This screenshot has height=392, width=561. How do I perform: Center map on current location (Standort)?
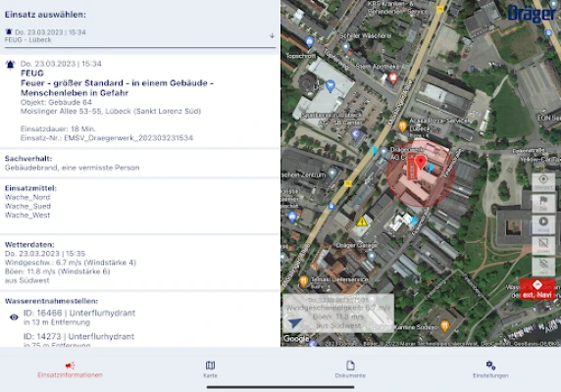pos(543,181)
